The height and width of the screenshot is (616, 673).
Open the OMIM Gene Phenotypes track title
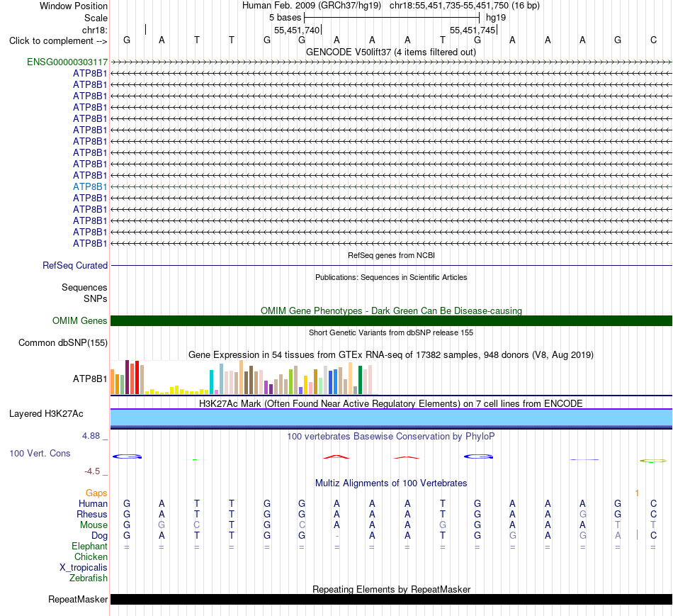pos(391,310)
